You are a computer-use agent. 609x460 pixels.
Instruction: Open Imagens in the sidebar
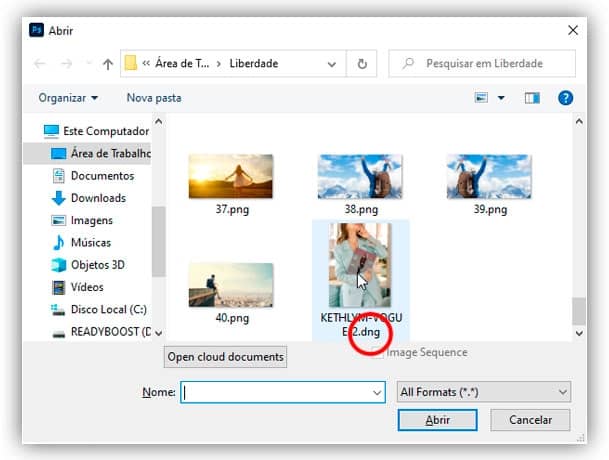pyautogui.click(x=92, y=220)
